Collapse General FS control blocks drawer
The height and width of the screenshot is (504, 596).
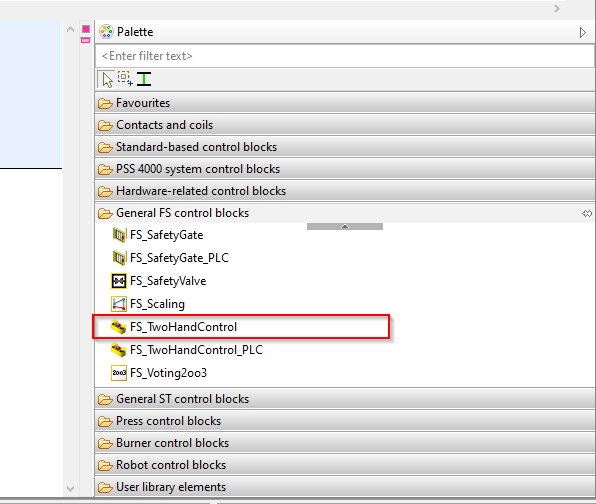pos(345,213)
